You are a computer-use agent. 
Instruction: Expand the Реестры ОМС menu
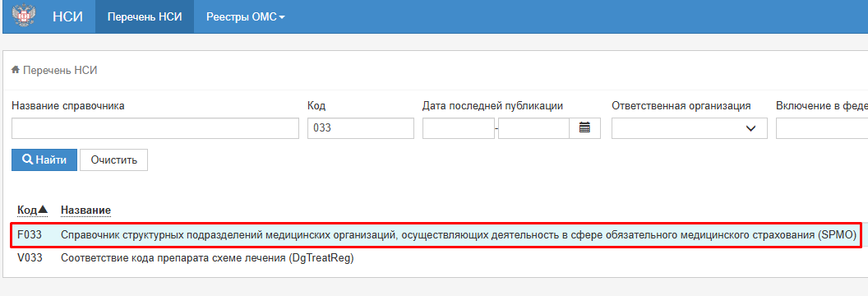[x=246, y=16]
